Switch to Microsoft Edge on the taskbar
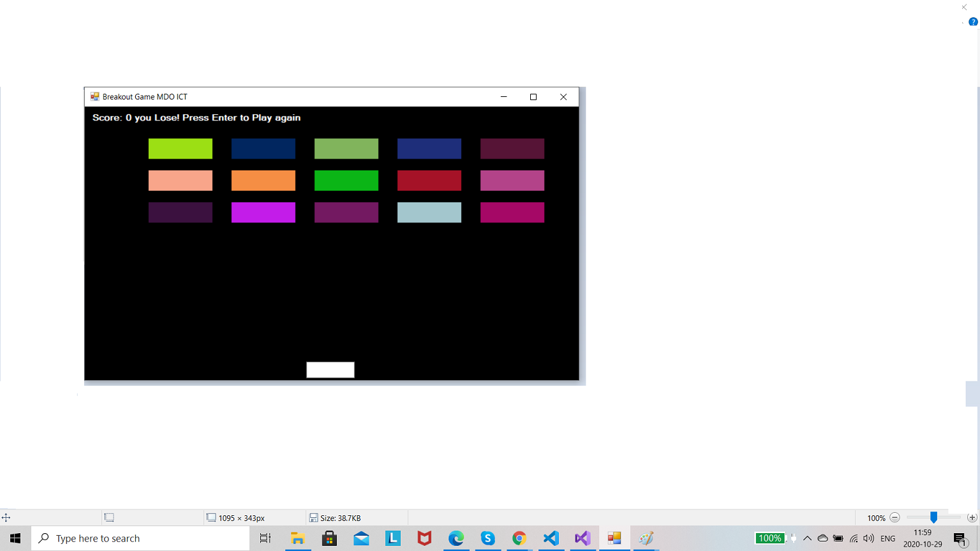The image size is (980, 551). (456, 538)
